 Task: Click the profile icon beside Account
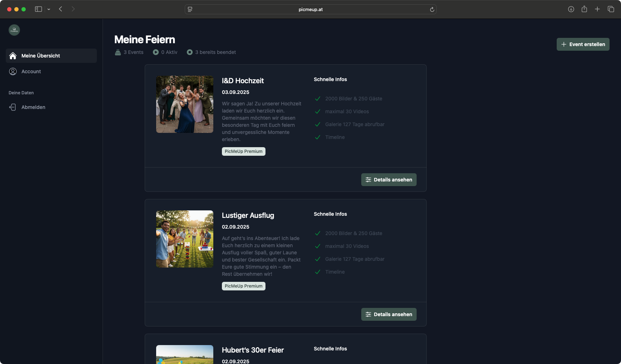click(x=13, y=71)
